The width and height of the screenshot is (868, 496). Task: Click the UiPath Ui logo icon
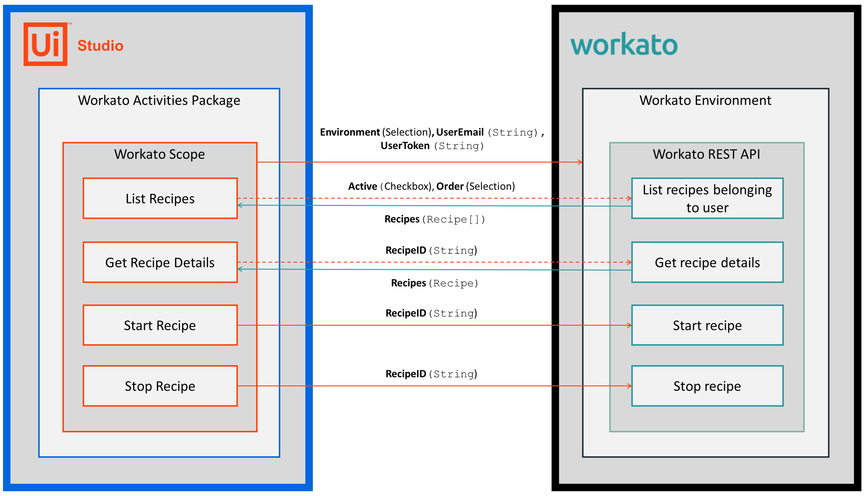45,44
